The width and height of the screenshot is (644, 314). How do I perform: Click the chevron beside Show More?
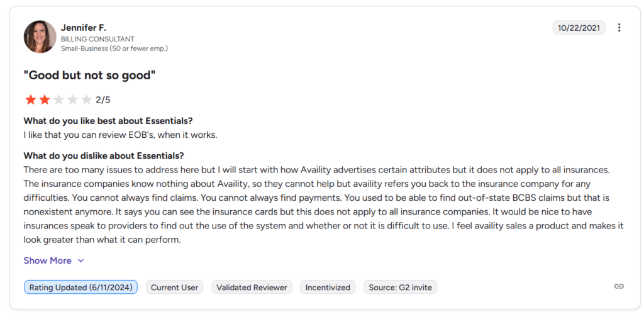point(80,261)
